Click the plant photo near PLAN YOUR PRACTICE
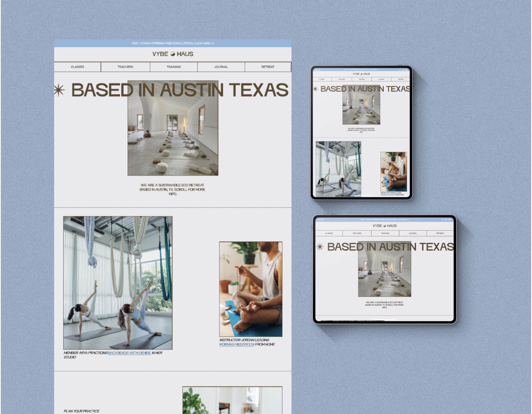 click(x=232, y=400)
